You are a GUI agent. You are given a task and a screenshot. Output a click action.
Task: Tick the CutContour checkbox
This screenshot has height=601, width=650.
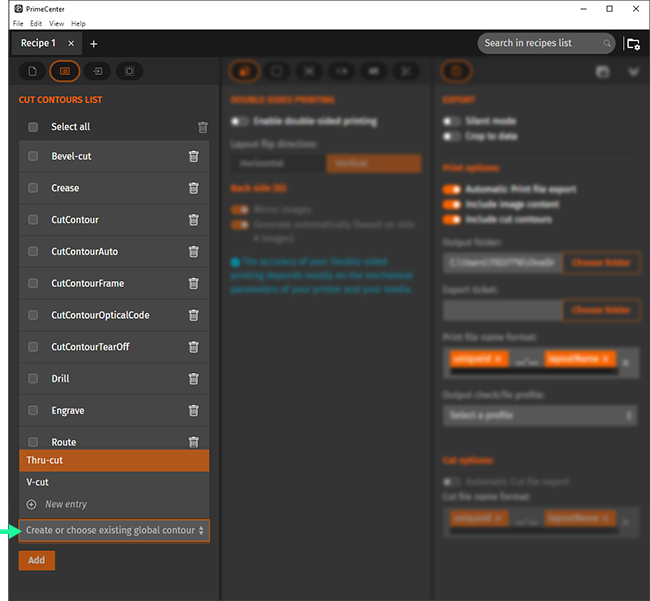click(33, 220)
